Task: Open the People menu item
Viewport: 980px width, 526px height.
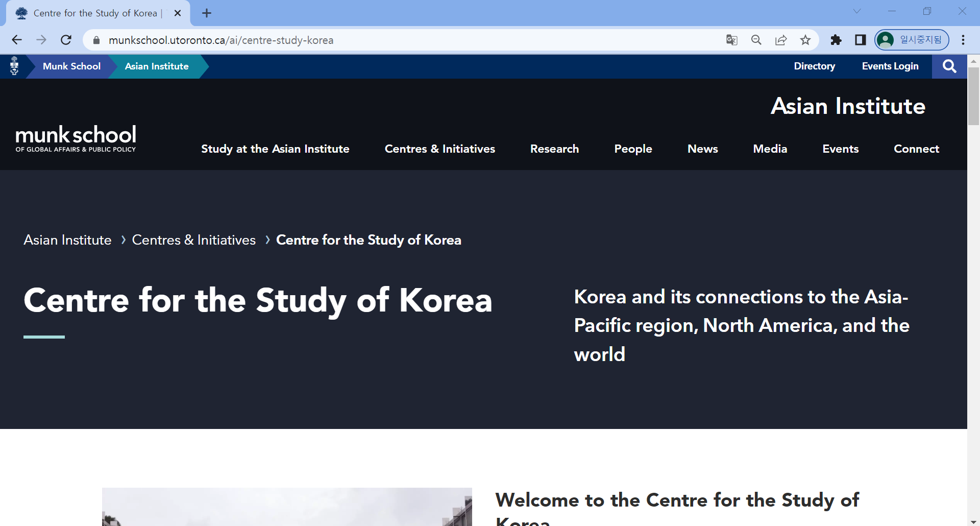Action: point(633,149)
